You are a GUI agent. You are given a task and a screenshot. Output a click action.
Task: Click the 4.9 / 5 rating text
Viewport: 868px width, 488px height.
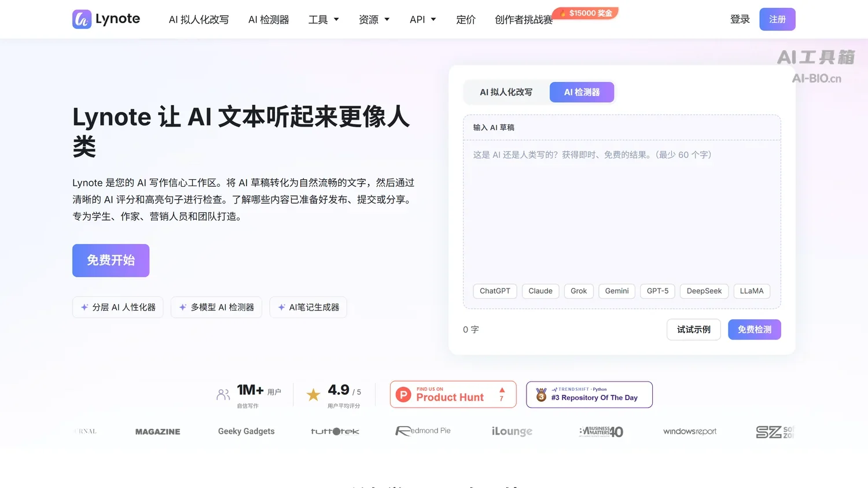[344, 390]
